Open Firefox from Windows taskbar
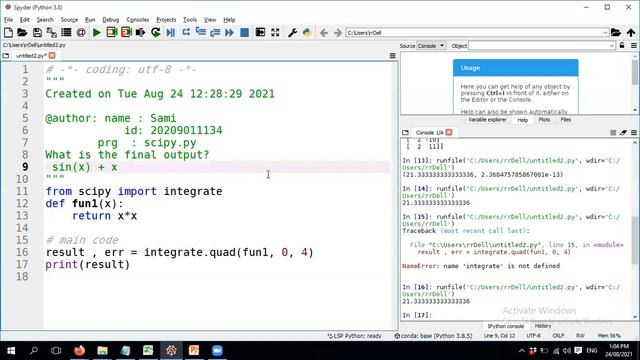640x360 pixels. (80, 351)
